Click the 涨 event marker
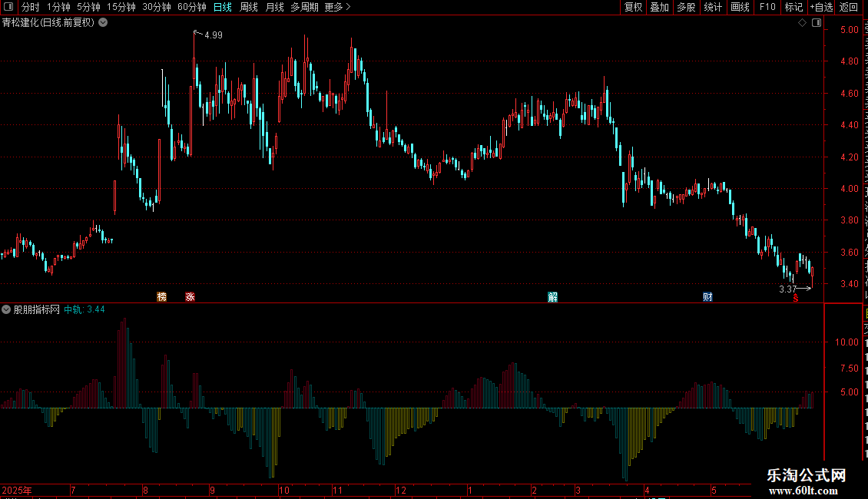The height and width of the screenshot is (499, 868). pos(190,297)
